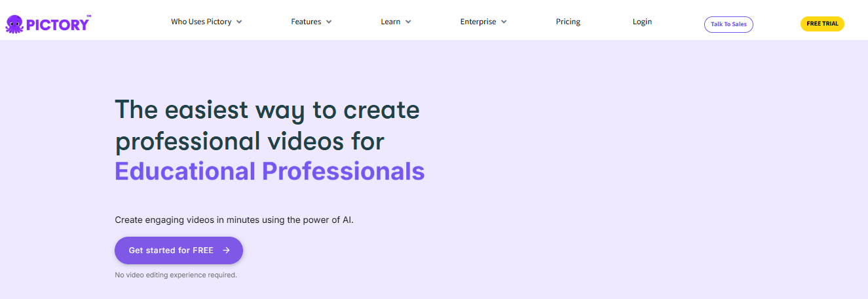Click the 'Create engaging videos in minutes' tagline
Viewport: 868px width, 299px height.
click(234, 220)
